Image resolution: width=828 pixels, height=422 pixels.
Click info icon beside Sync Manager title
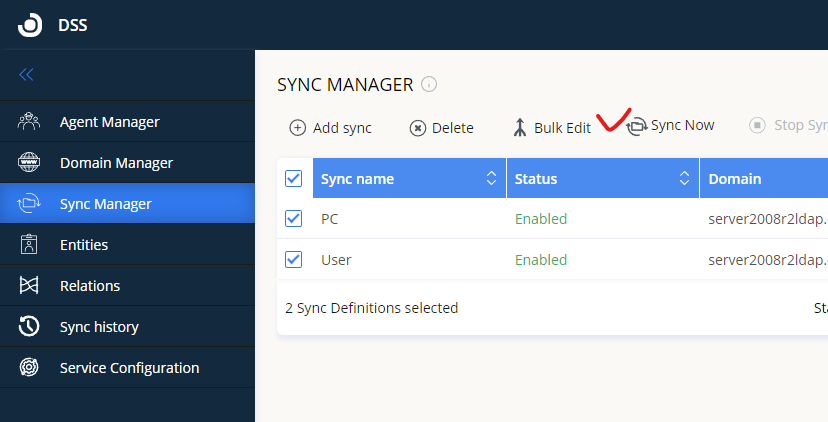coord(429,85)
